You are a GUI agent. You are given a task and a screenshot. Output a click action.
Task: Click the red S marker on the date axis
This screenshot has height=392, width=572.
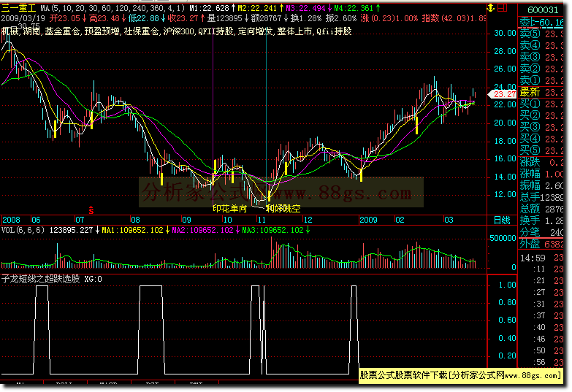[91, 210]
